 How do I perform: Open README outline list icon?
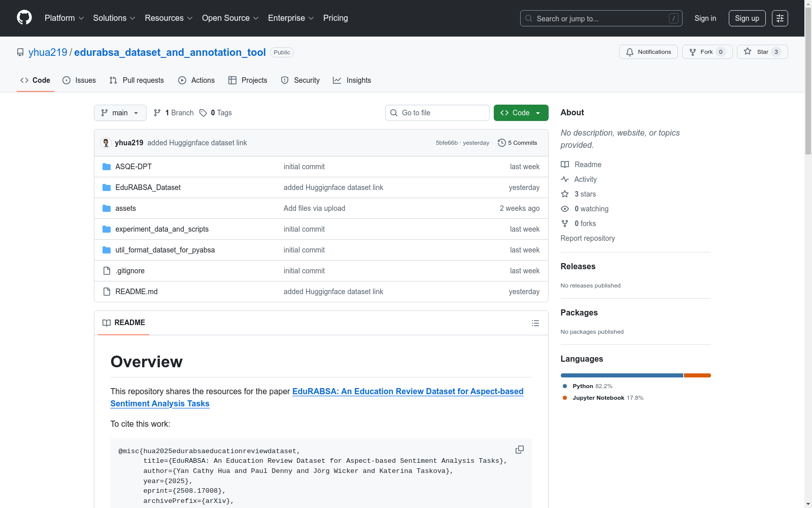coord(535,323)
